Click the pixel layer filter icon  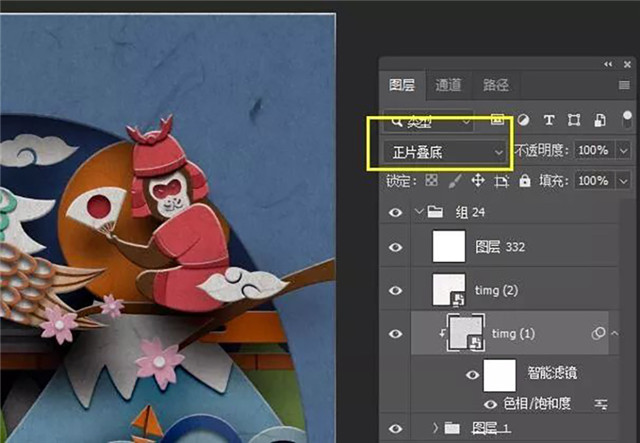(497, 121)
